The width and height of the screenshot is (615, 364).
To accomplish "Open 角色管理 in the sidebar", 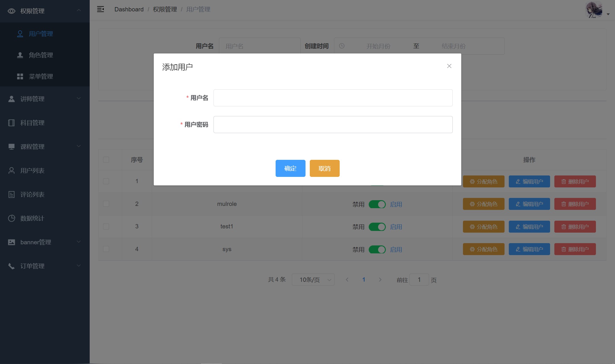I will click(41, 55).
